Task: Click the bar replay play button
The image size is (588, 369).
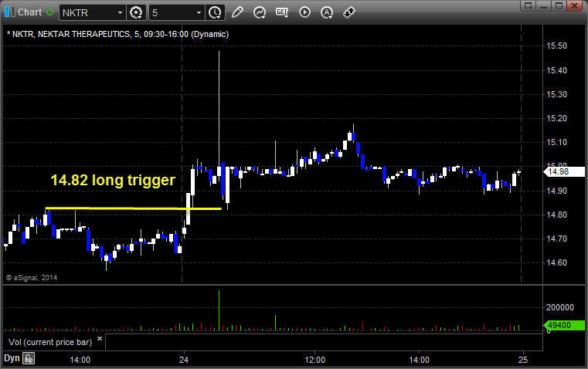Action: pyautogui.click(x=304, y=12)
